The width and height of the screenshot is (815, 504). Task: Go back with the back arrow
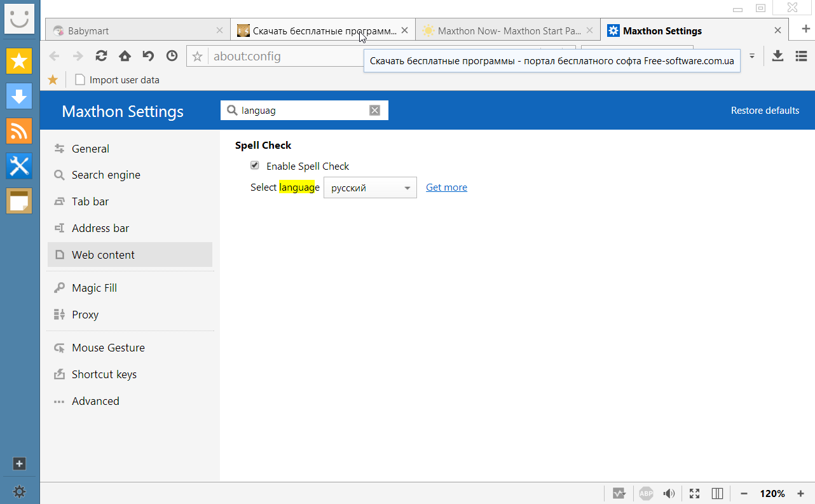tap(55, 56)
